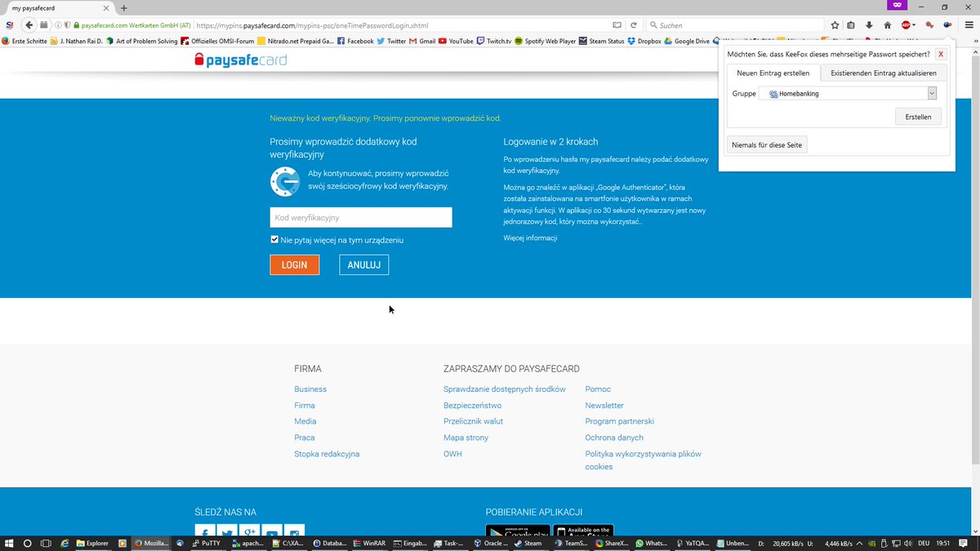Viewport: 980px width, 551px height.
Task: Open the Downloads arrow icon in the toolbar
Action: (869, 25)
